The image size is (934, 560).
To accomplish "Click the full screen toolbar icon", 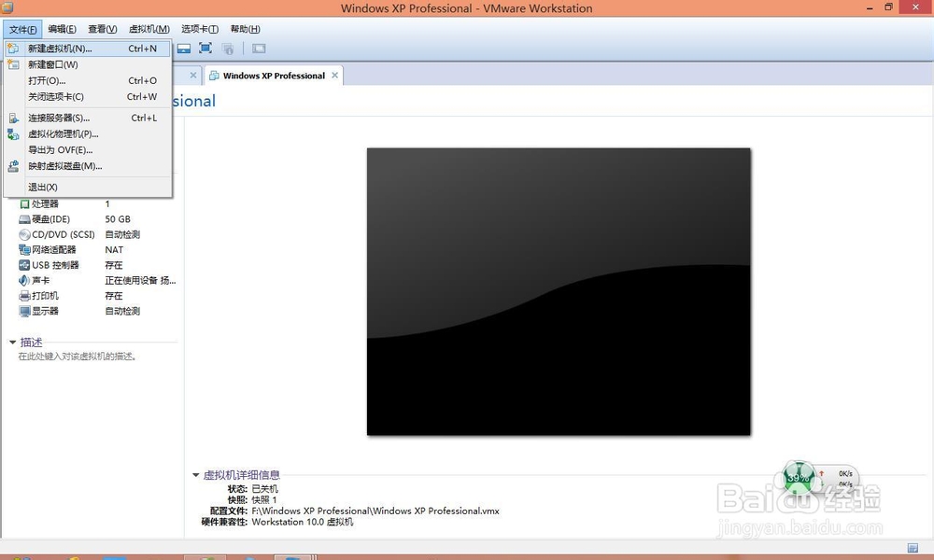I will [205, 49].
